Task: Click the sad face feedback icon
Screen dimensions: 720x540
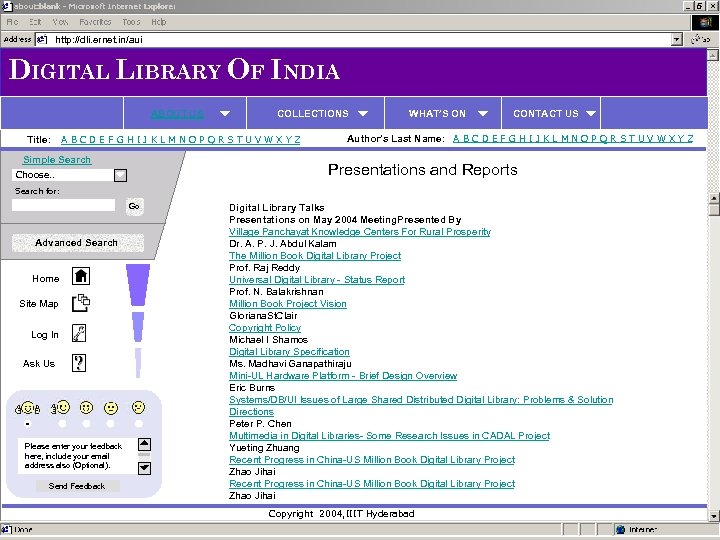Action: pos(138,407)
